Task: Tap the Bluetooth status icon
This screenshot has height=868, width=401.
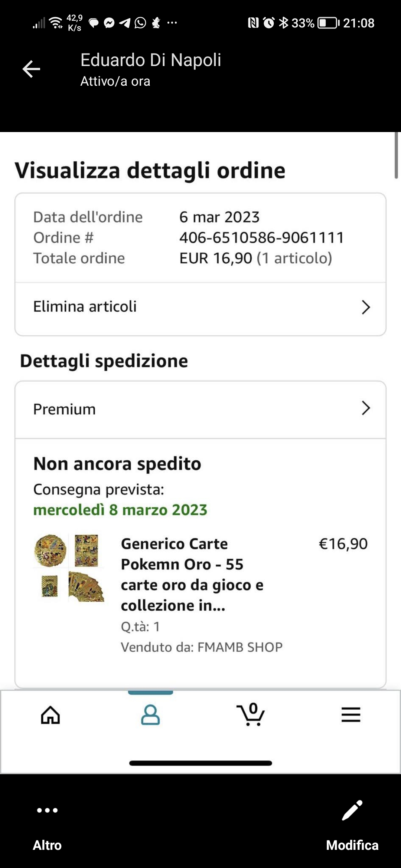Action: [284, 23]
